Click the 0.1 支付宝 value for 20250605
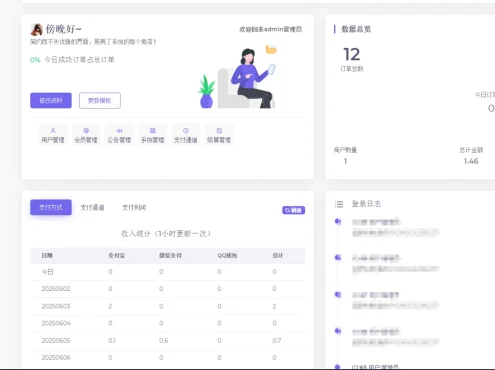This screenshot has width=495, height=370. tap(112, 340)
